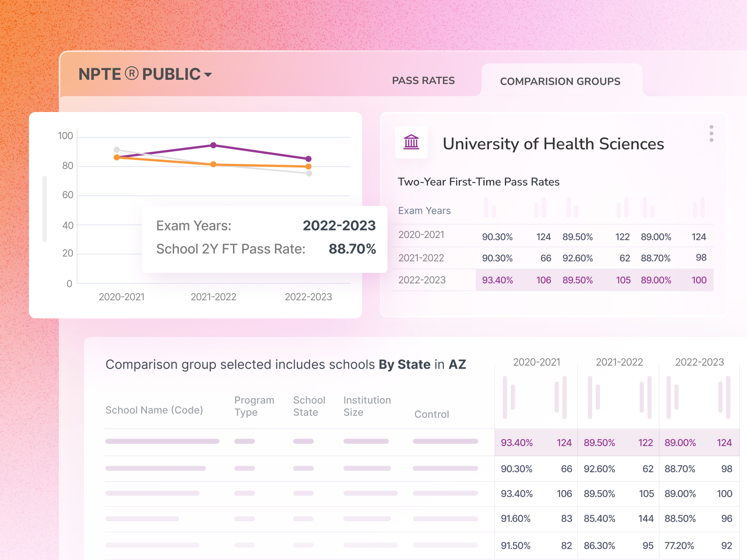
Task: Open the three-dot options menu for University of Health Sciences
Action: pos(711,135)
